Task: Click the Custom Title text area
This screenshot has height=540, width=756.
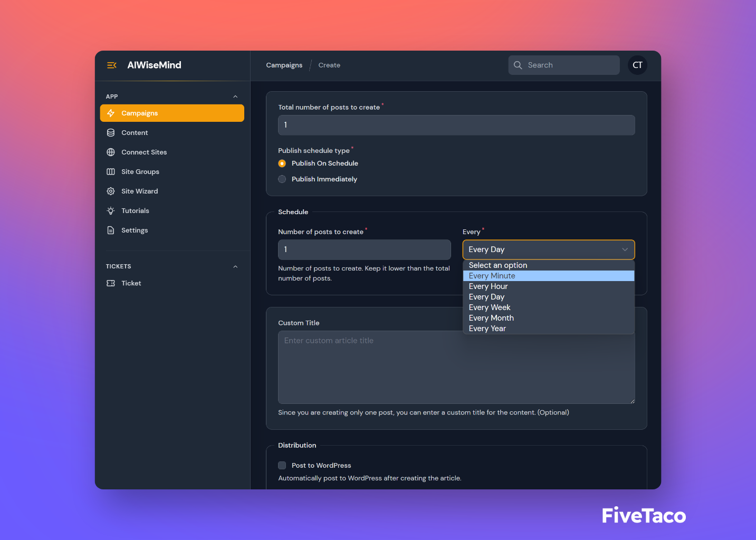Action: click(456, 368)
